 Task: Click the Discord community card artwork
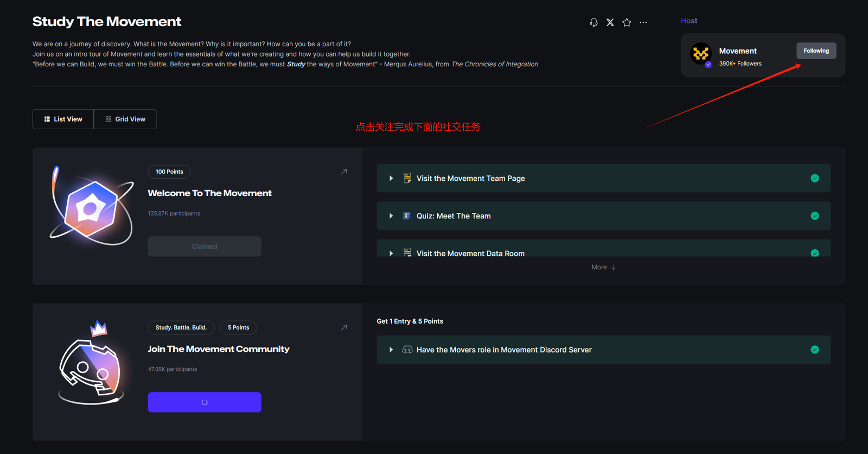pos(91,363)
